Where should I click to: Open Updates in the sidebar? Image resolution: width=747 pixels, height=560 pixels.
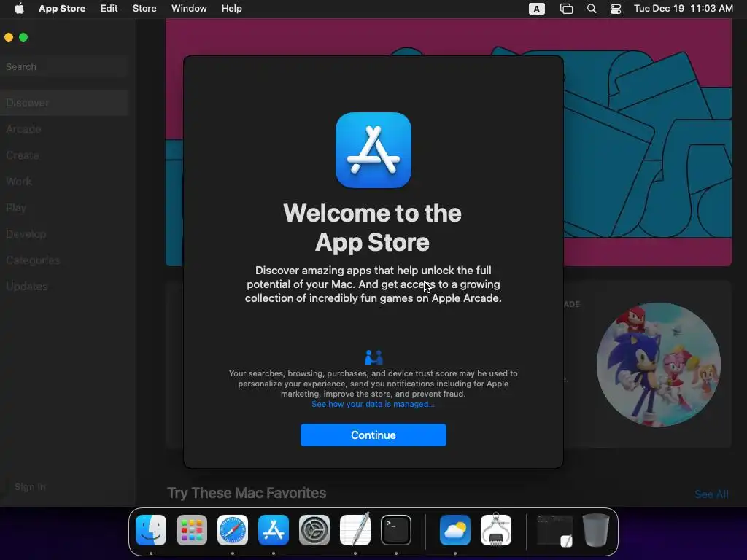click(x=27, y=286)
